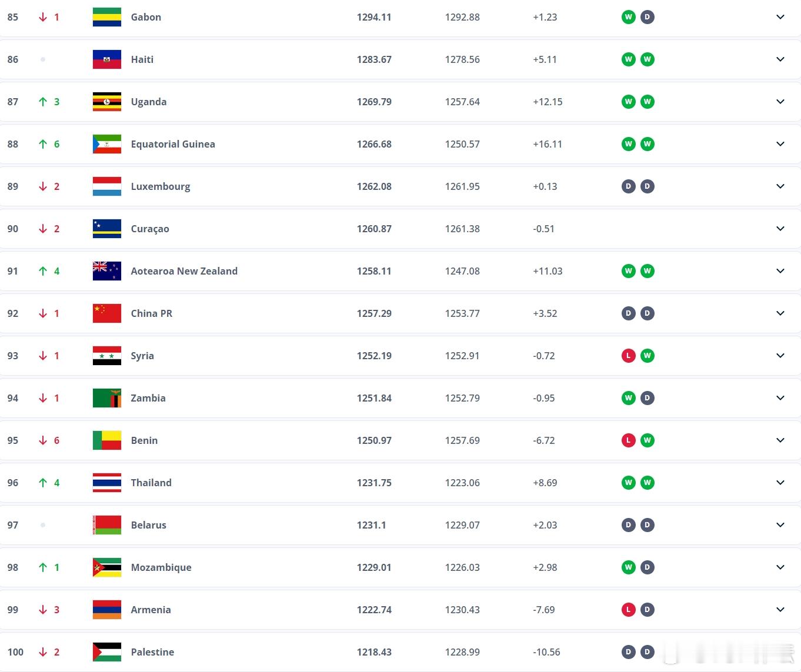801x672 pixels.
Task: Click the Aotearoa New Zealand flag
Action: pyautogui.click(x=107, y=271)
